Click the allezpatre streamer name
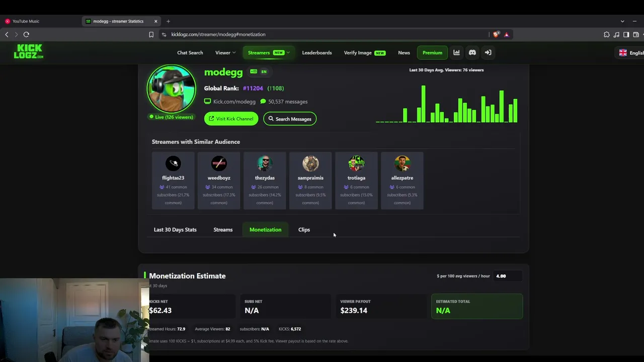The height and width of the screenshot is (362, 644). [x=402, y=178]
